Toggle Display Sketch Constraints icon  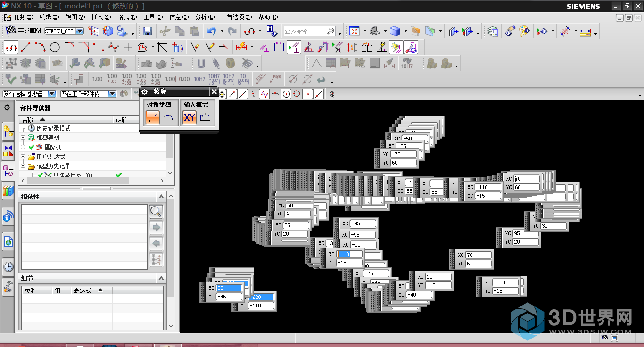point(294,47)
